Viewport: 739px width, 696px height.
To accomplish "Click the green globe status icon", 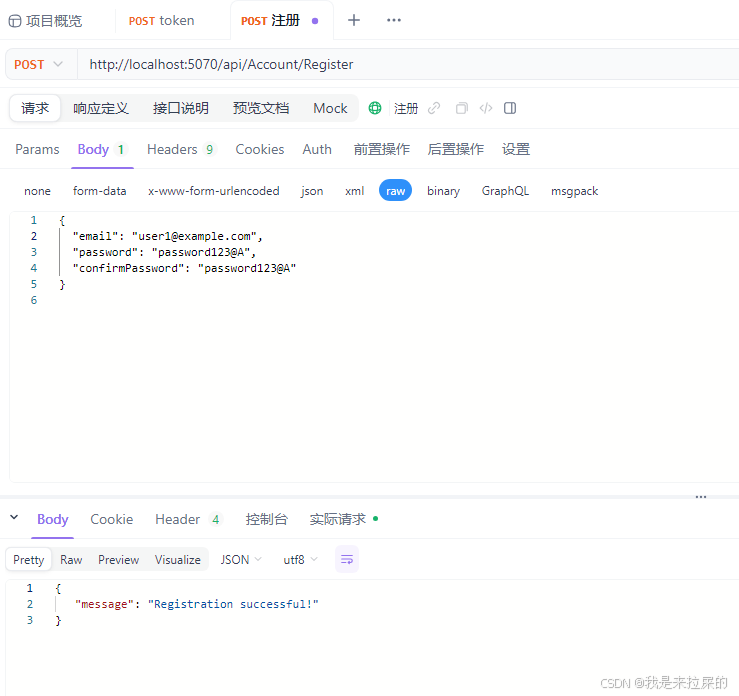I will coord(375,108).
